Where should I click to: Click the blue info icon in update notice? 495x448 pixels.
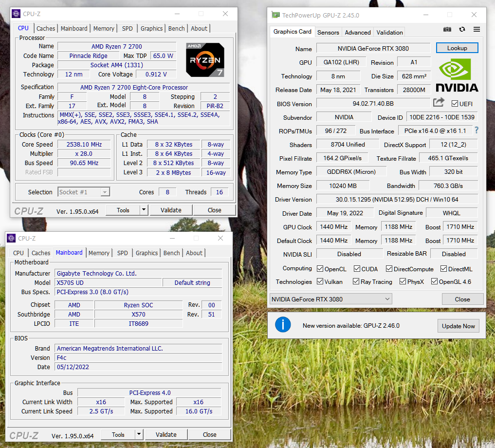click(282, 325)
